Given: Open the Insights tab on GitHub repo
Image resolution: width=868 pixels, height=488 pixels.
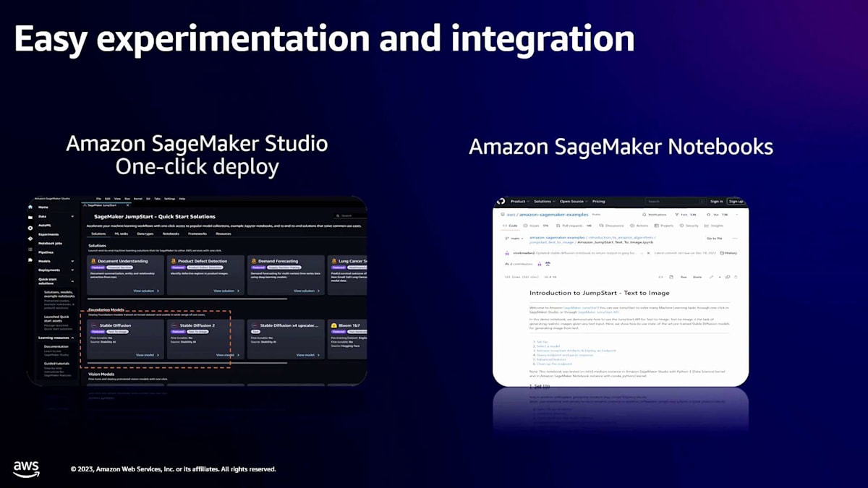Looking at the screenshot, I should coord(714,226).
